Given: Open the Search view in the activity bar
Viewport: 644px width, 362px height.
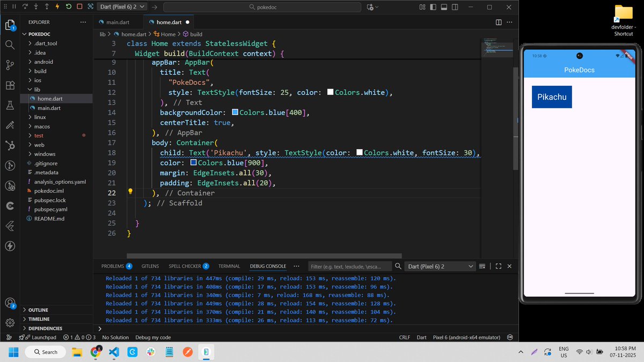Looking at the screenshot, I should (x=10, y=45).
